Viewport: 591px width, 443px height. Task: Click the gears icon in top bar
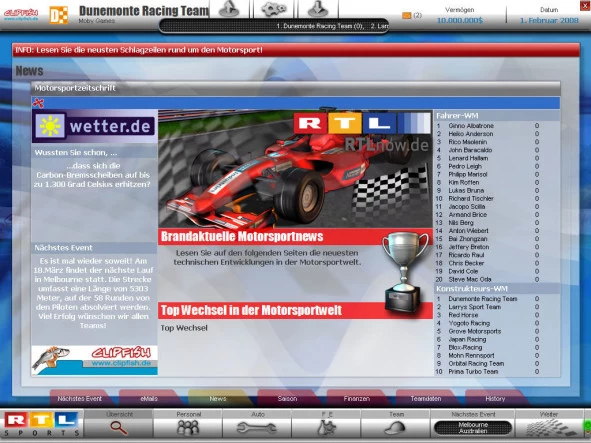click(x=274, y=9)
